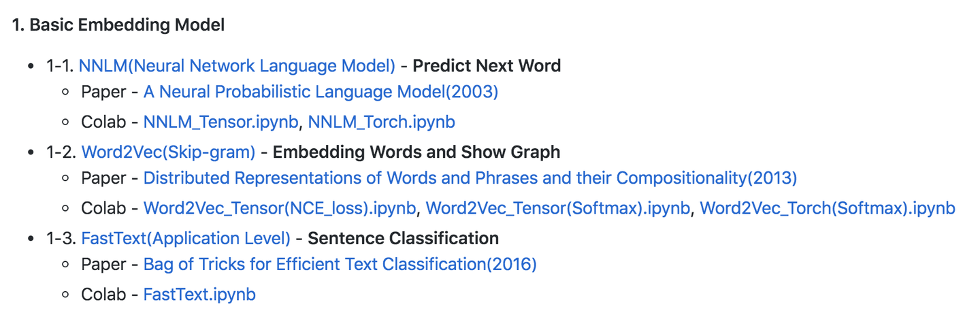Launch the Word2Vec_Tensor(NCE_loss).ipynb notebook
Image resolution: width=980 pixels, height=317 pixels.
click(280, 208)
